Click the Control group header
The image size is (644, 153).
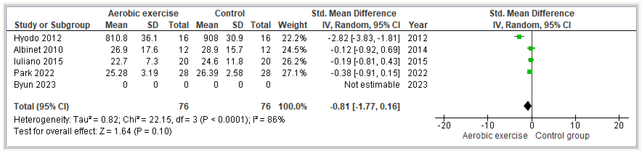coord(230,13)
